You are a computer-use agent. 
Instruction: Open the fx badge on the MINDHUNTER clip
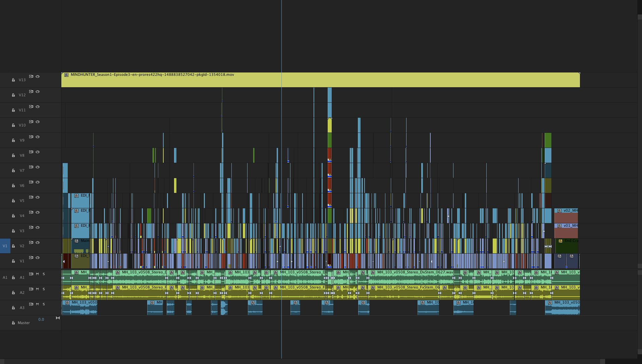tap(66, 75)
